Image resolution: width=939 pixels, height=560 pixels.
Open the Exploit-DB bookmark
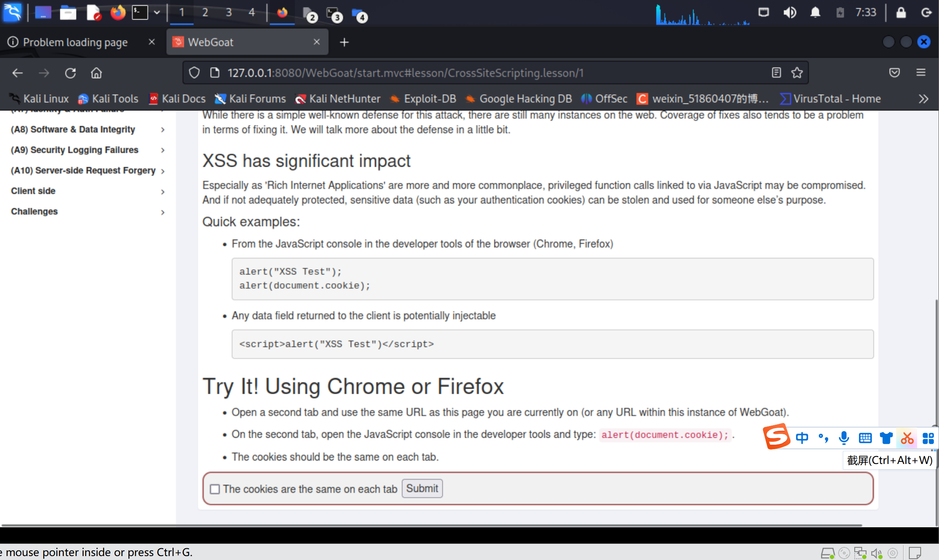click(x=423, y=99)
